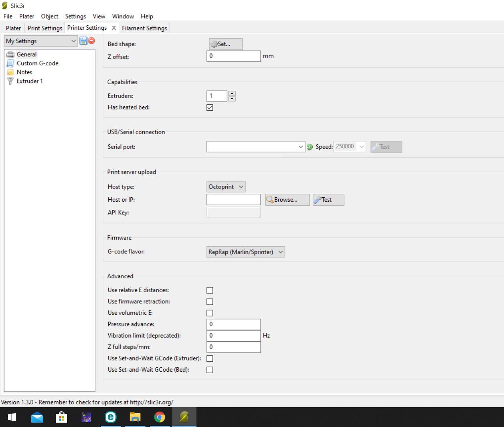Open Extruder 1 settings page
504x427 pixels.
pyautogui.click(x=29, y=81)
